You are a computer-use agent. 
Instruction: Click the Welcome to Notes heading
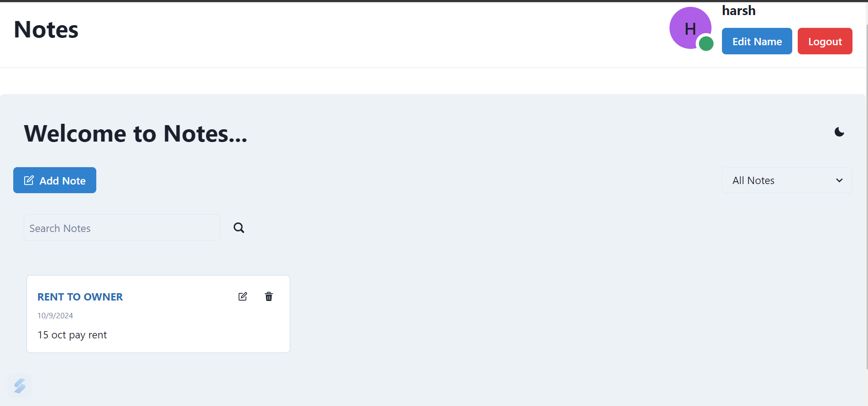(136, 134)
